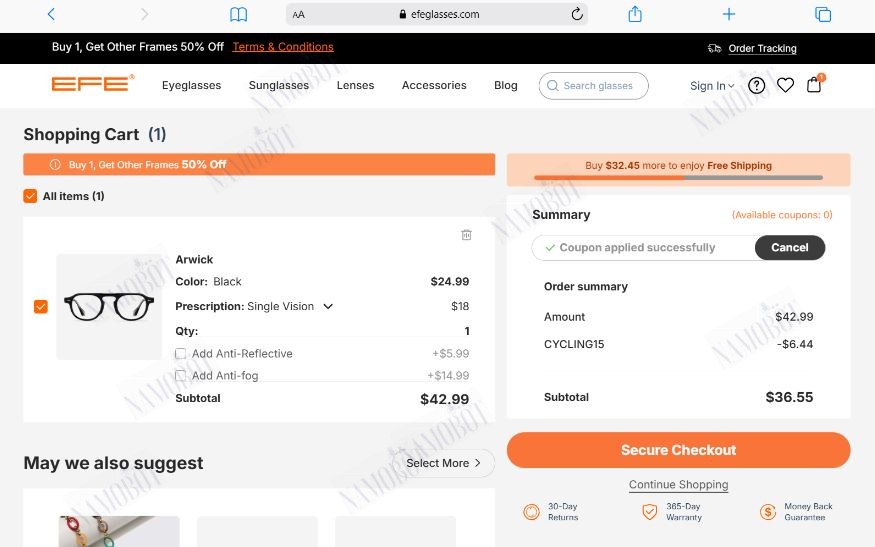Cancel the applied coupon

790,248
